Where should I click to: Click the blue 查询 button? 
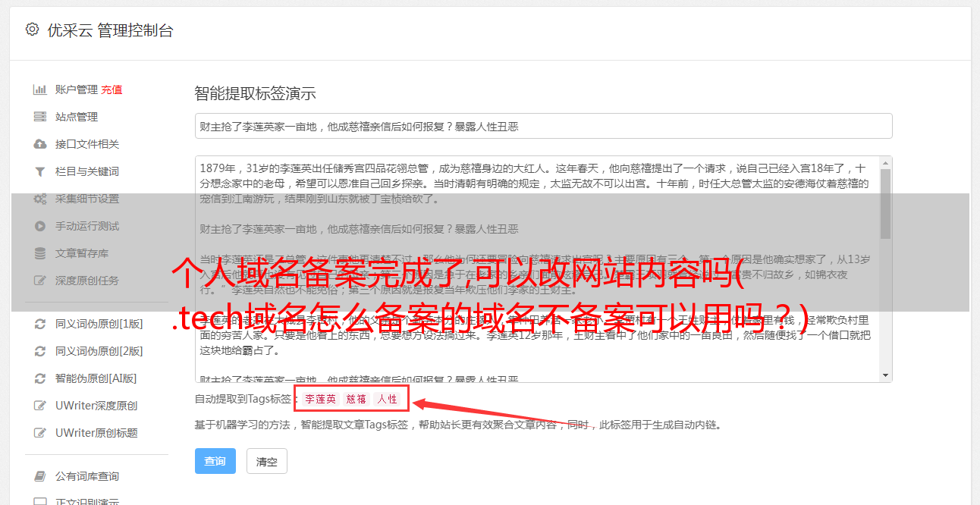click(x=215, y=461)
